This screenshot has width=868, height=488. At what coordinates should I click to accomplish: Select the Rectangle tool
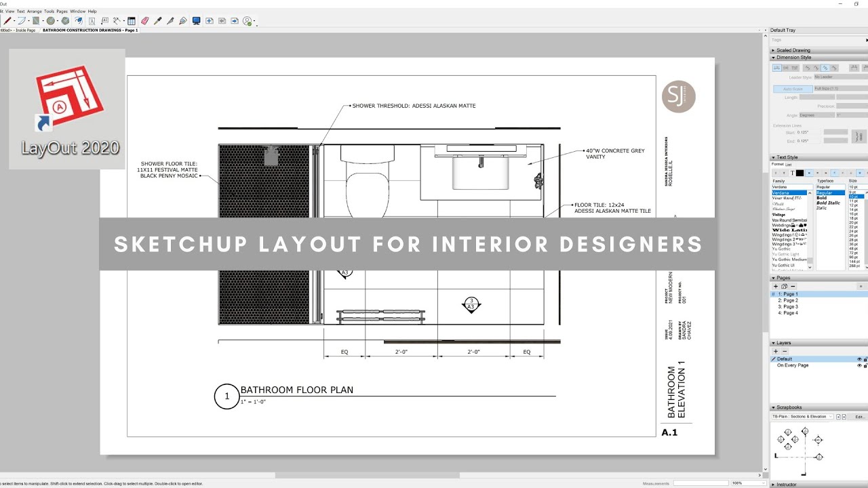point(36,21)
